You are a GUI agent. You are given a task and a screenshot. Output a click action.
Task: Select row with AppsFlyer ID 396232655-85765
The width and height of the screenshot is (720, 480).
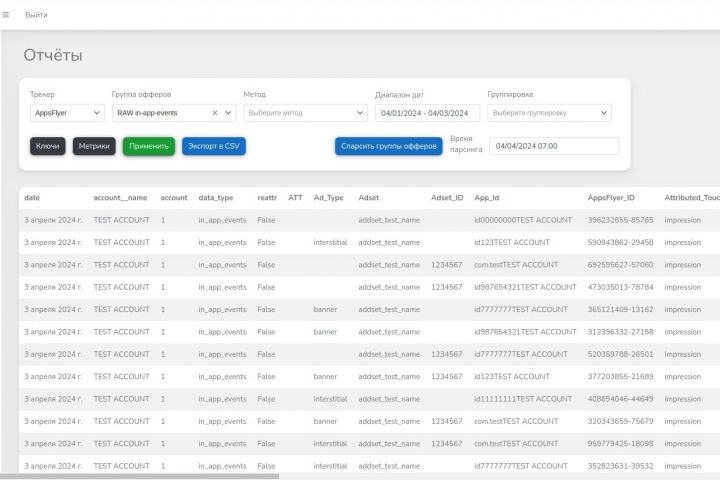(x=369, y=220)
